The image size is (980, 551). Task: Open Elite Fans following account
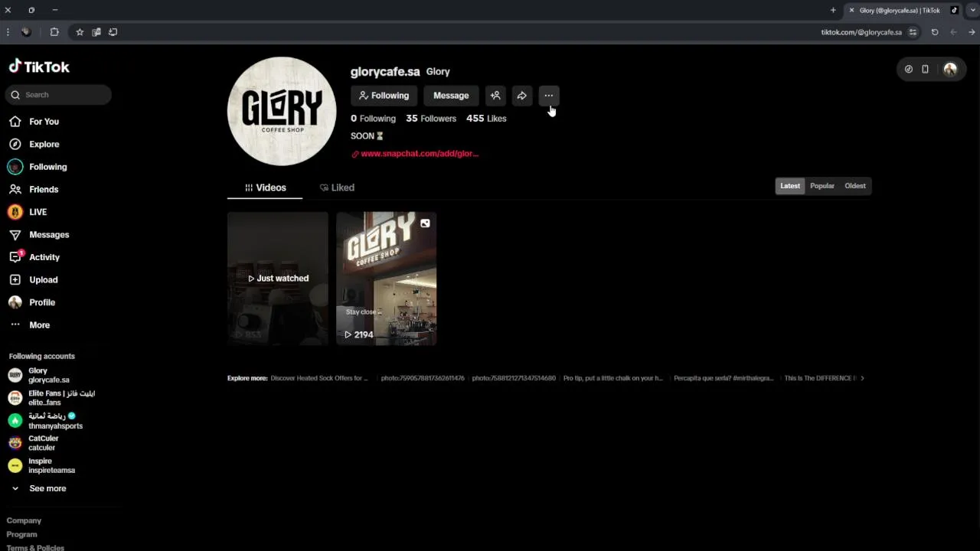51,398
